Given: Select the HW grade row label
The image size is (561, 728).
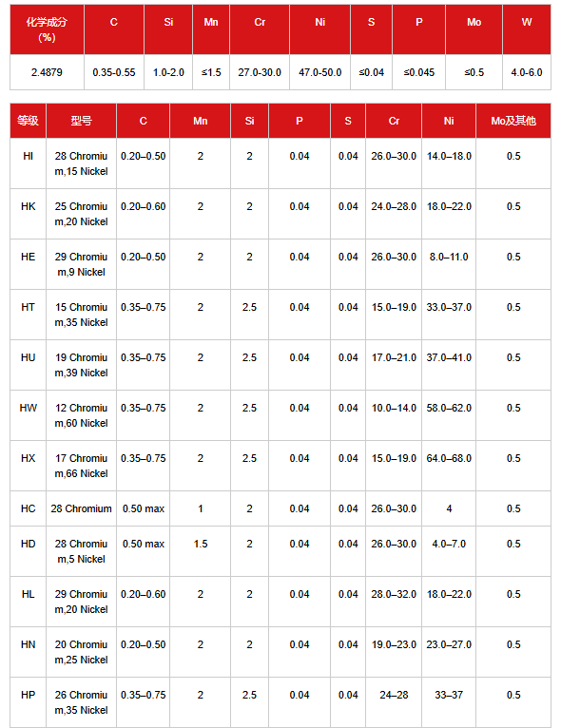Looking at the screenshot, I should pos(28,415).
